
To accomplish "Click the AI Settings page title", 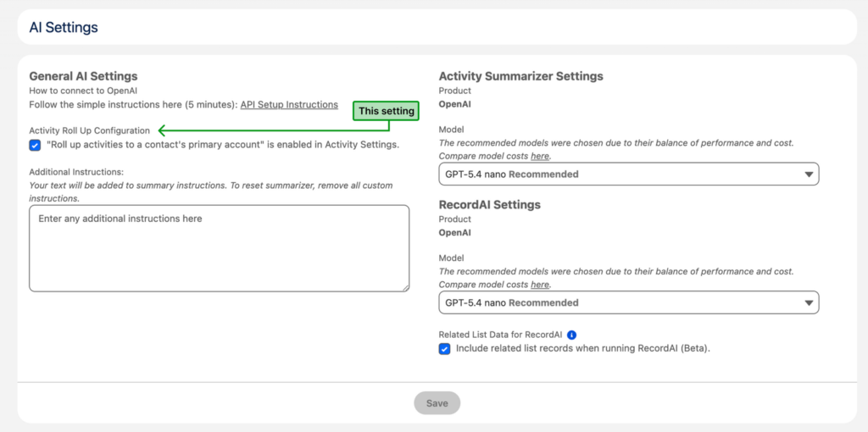I will click(x=64, y=27).
